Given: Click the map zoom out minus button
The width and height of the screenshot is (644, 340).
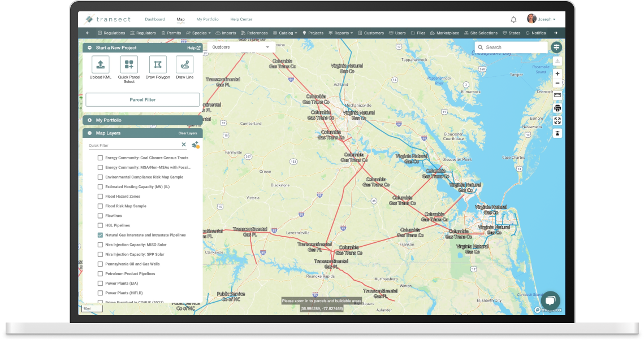Looking at the screenshot, I should (557, 83).
